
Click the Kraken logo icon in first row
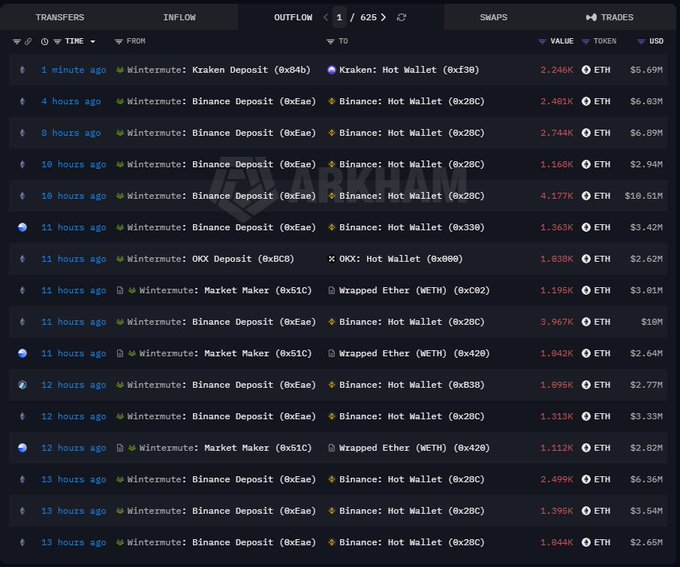(331, 70)
